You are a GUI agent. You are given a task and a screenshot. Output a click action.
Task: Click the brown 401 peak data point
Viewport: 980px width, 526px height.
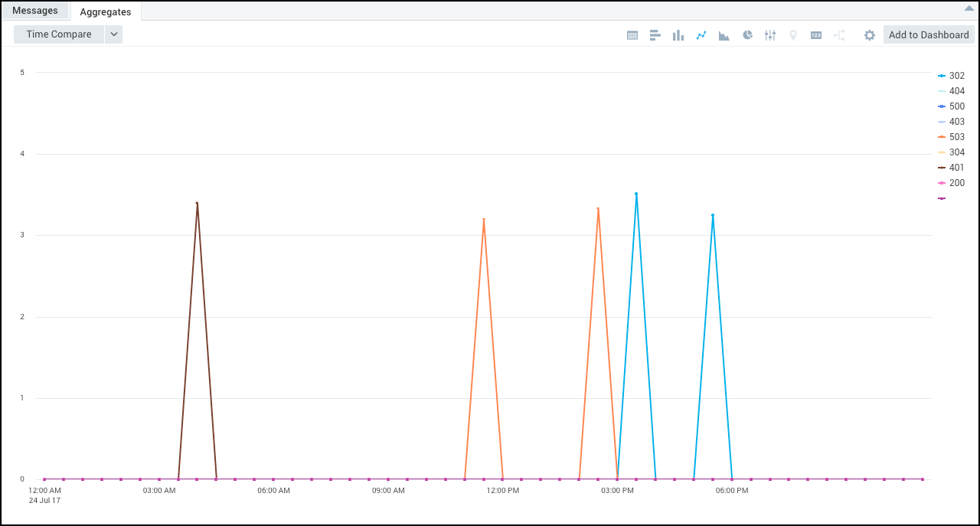coord(197,203)
